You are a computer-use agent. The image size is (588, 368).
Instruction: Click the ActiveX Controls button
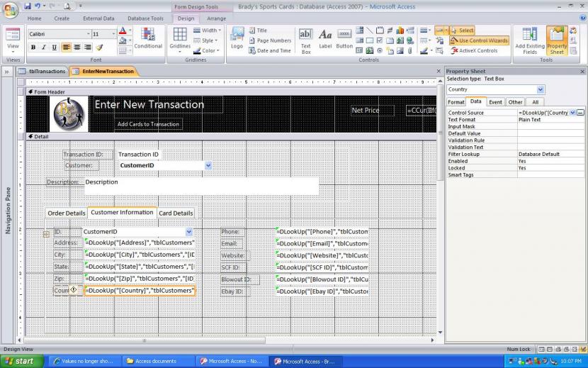(474, 50)
